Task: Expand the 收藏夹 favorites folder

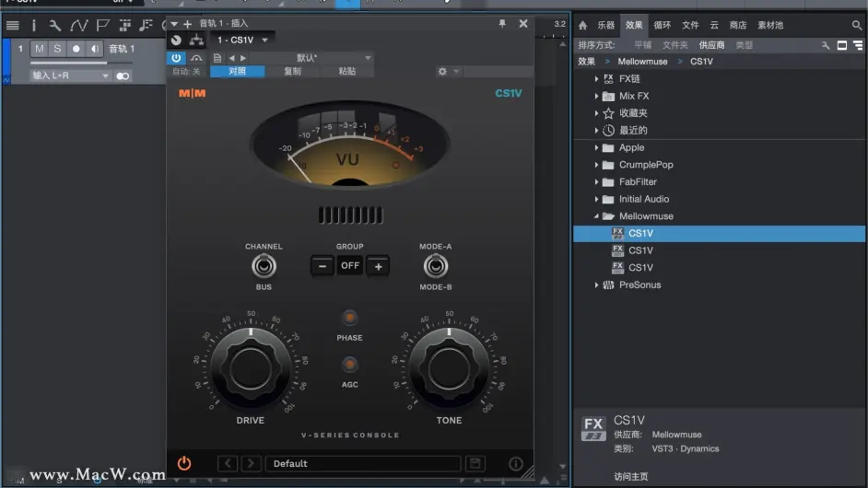Action: 596,113
